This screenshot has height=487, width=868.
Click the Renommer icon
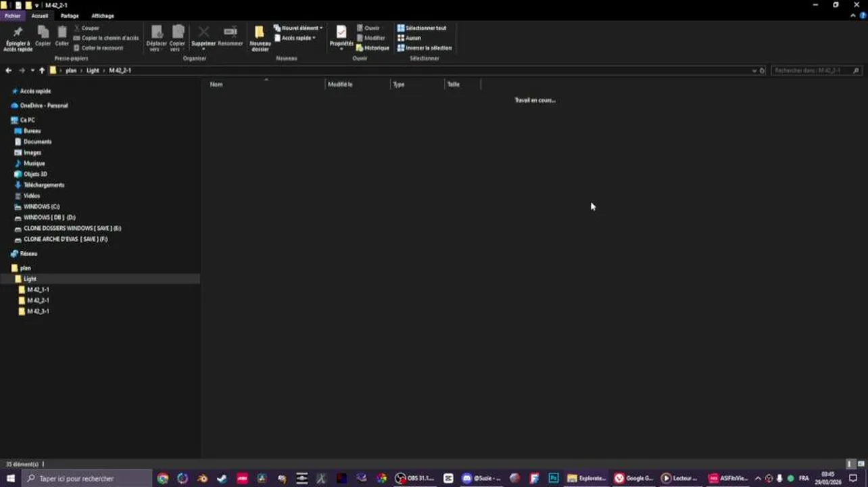231,32
